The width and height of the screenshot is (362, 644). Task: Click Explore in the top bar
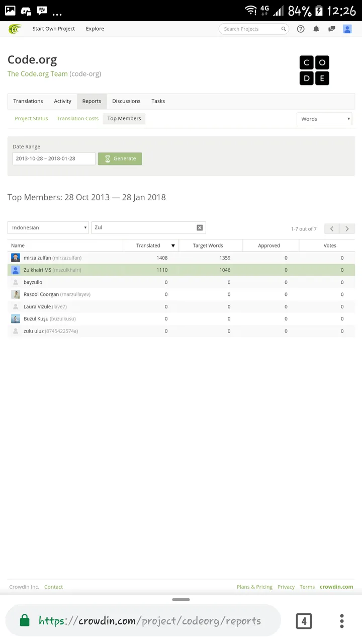[95, 29]
